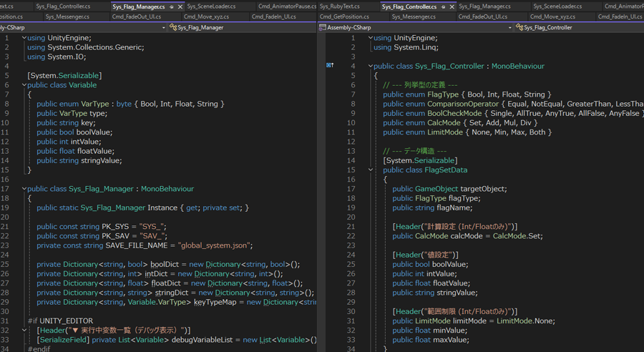Collapse the Sys_Flag_Controller class code block
The image size is (644, 352).
[x=371, y=66]
